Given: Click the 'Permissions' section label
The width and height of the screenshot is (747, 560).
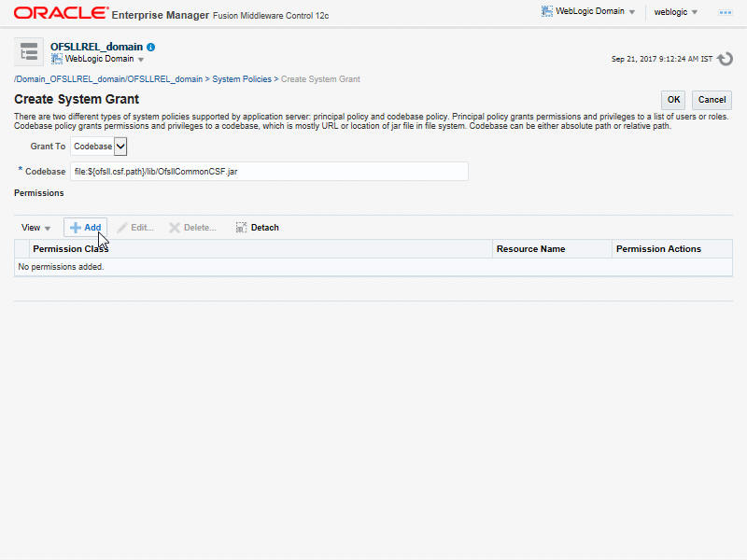Looking at the screenshot, I should pyautogui.click(x=39, y=193).
